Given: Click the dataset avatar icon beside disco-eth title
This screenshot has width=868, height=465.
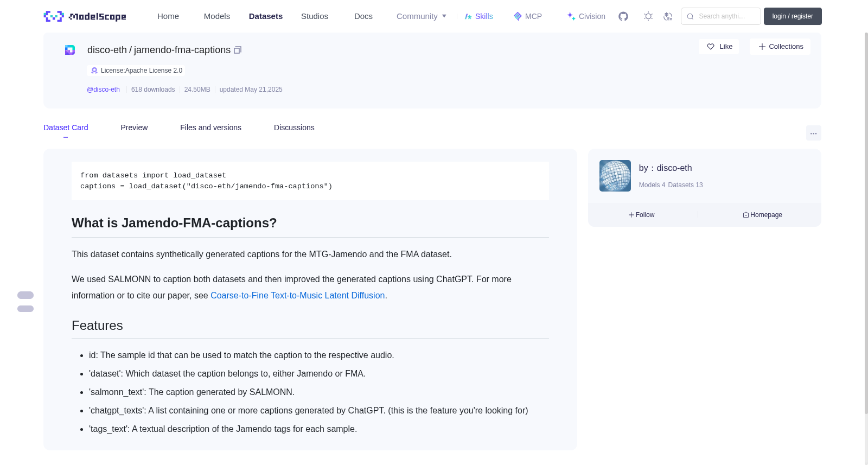Looking at the screenshot, I should coord(70,50).
